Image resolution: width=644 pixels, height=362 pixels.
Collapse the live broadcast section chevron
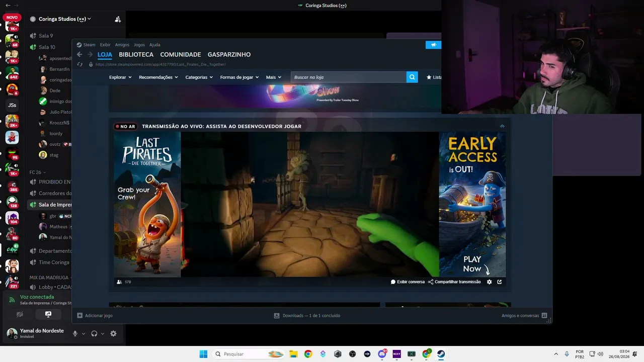click(502, 126)
